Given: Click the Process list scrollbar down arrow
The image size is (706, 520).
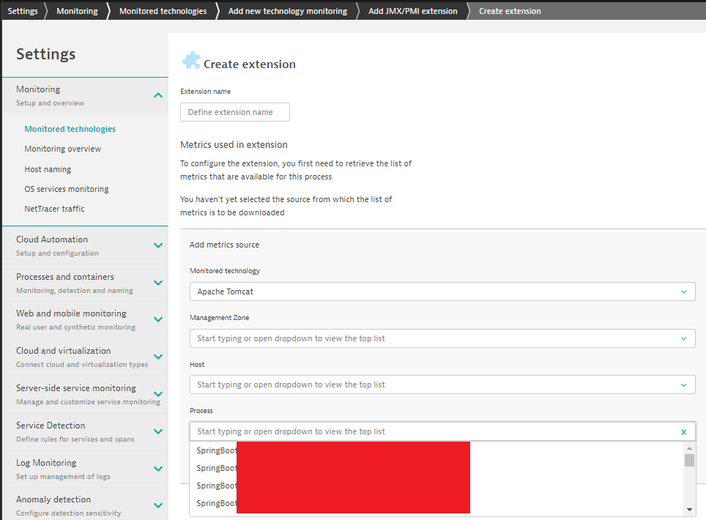Looking at the screenshot, I should [689, 510].
